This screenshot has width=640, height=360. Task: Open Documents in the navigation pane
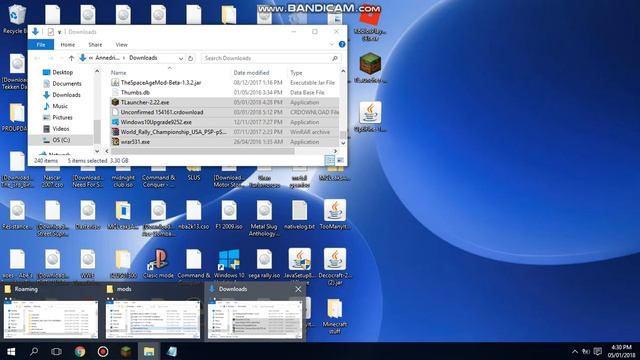tap(67, 84)
